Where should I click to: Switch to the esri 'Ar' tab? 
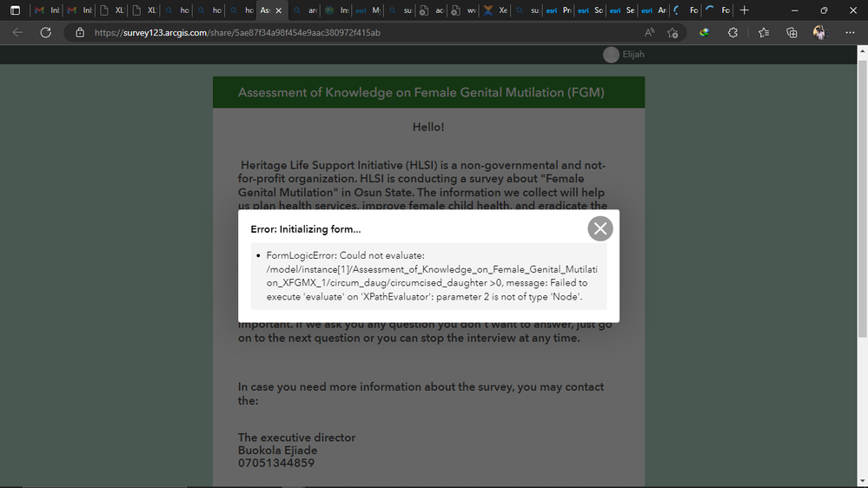pyautogui.click(x=654, y=10)
